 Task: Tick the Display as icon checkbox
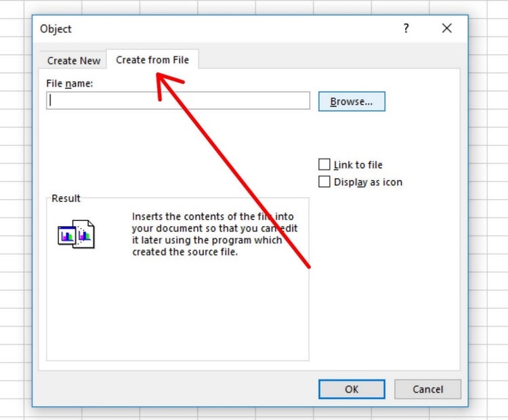[x=324, y=182]
